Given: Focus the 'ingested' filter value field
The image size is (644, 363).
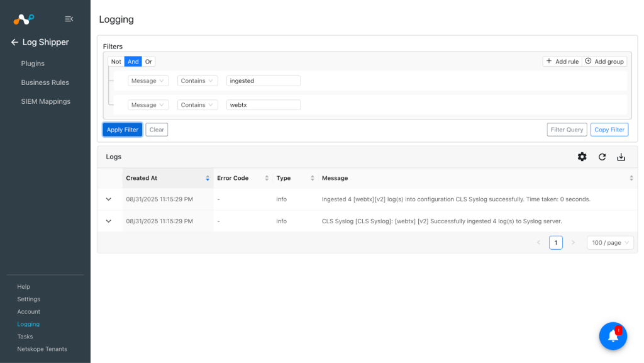Looking at the screenshot, I should tap(264, 81).
